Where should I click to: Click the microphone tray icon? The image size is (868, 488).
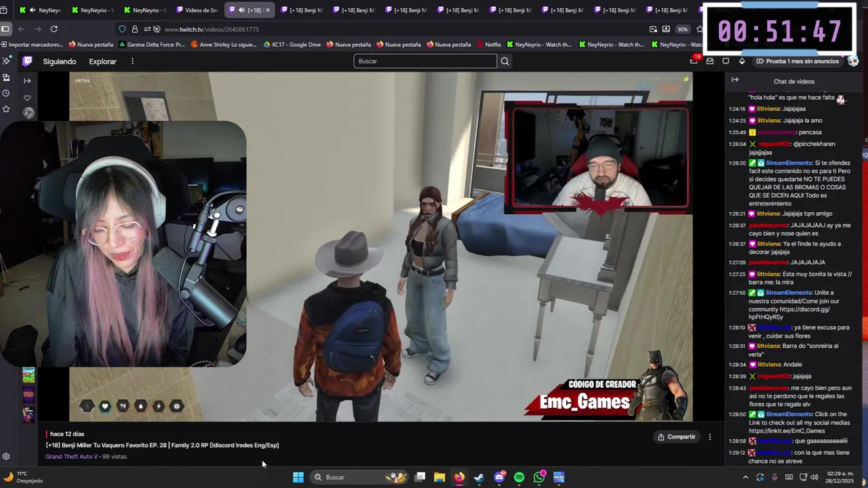pos(774,477)
